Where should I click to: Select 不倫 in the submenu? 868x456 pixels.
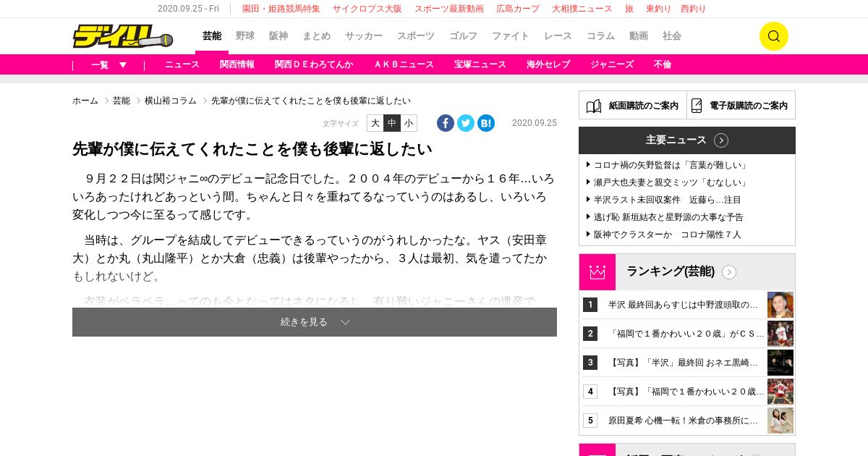(663, 64)
